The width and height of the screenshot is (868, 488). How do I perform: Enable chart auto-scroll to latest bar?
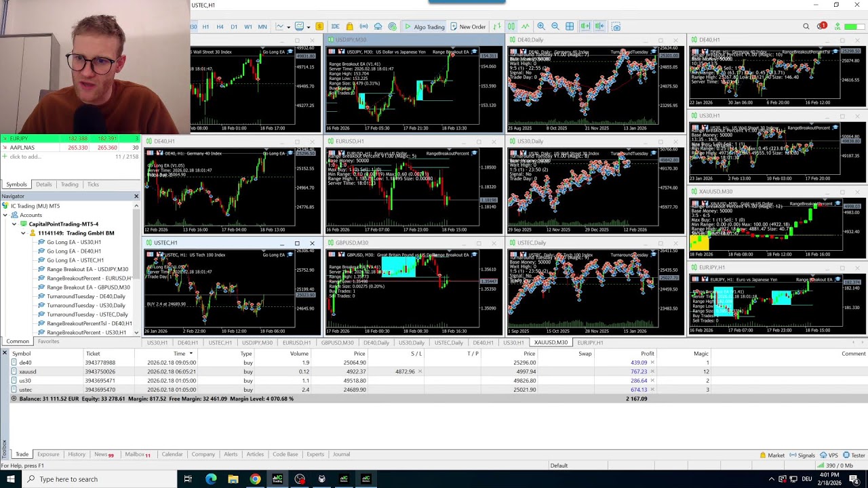585,26
